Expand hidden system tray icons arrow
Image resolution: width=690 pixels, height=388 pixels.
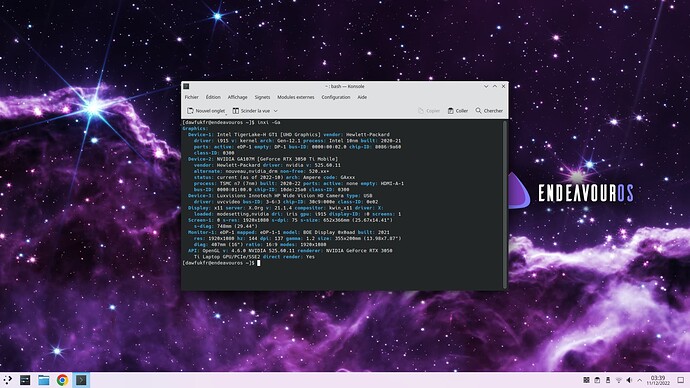click(639, 381)
